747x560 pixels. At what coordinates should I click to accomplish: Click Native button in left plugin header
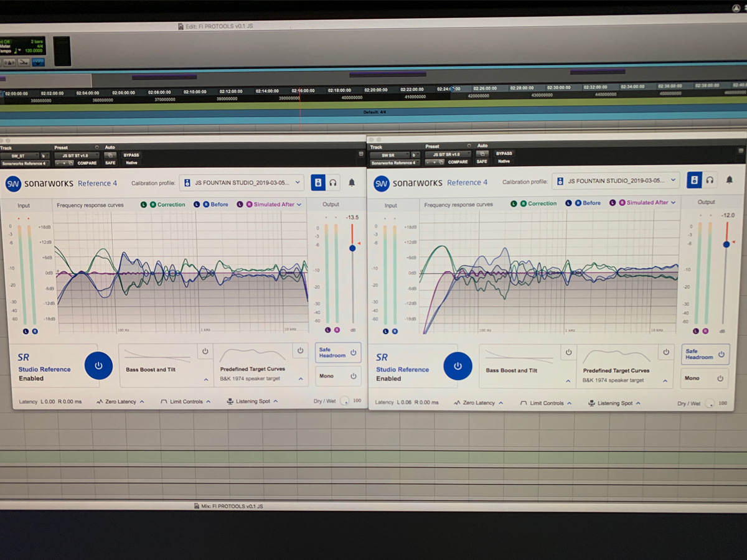pyautogui.click(x=131, y=163)
